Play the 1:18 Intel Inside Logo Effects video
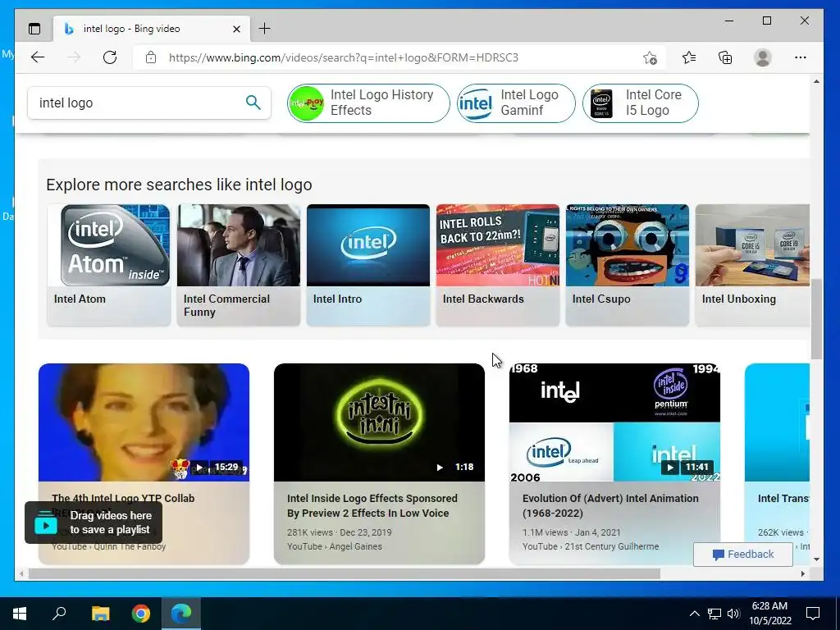The height and width of the screenshot is (630, 840). 379,422
